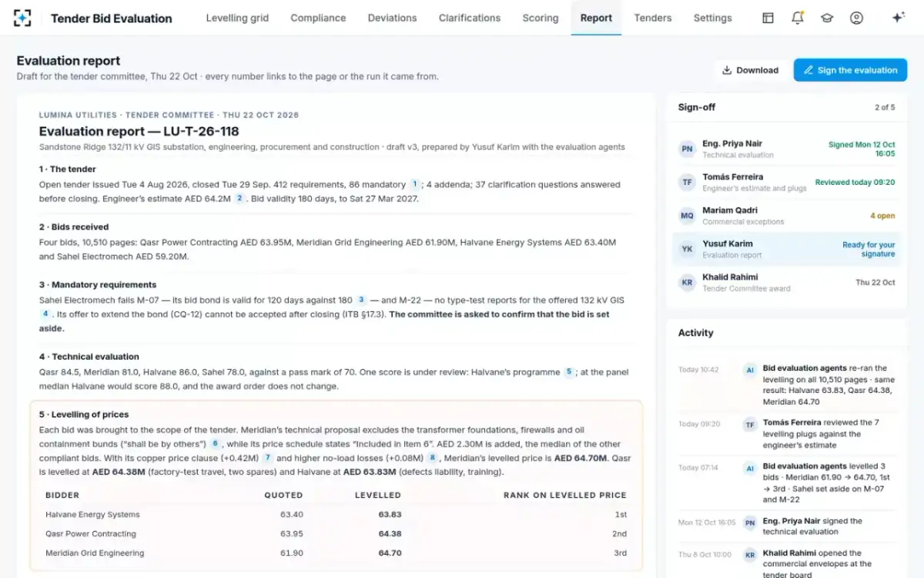Click the "4 open" status for Mariam Qadri

[882, 216]
